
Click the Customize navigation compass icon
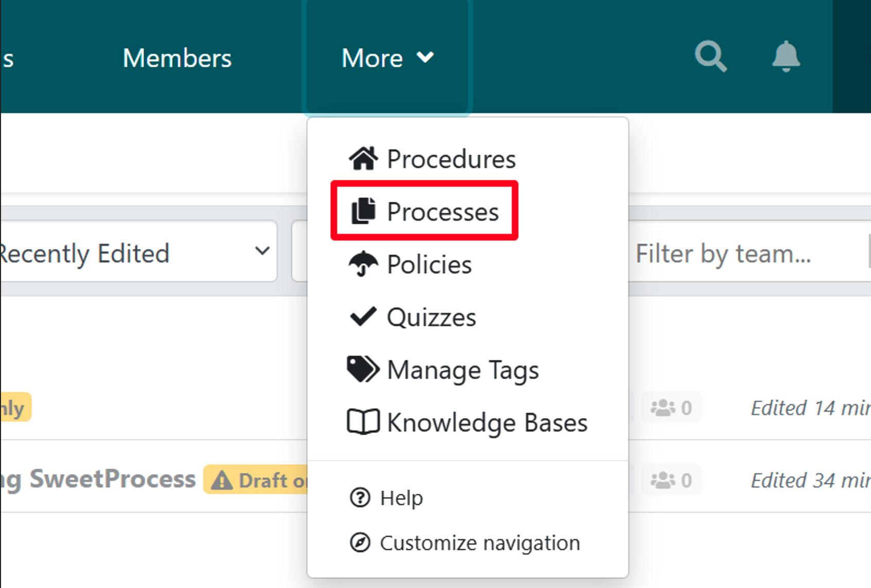point(360,543)
